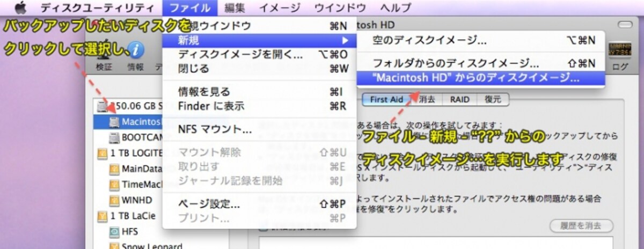The height and width of the screenshot is (249, 644).
Task: Open ページ設定… from File menu
Action: pyautogui.click(x=259, y=204)
